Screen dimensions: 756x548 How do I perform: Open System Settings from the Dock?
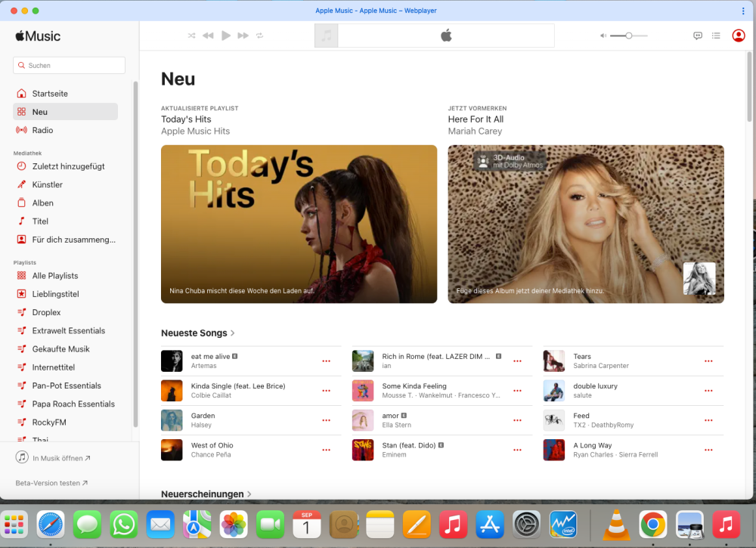pos(526,525)
